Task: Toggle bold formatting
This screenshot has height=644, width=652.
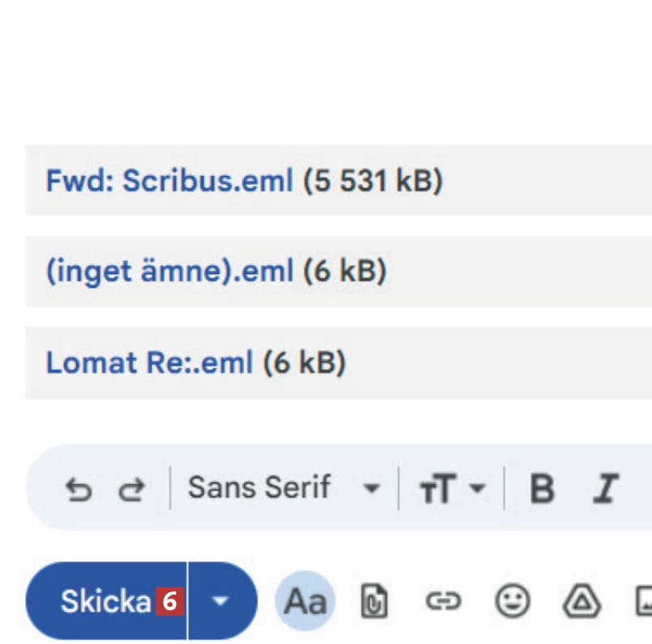Action: tap(542, 489)
